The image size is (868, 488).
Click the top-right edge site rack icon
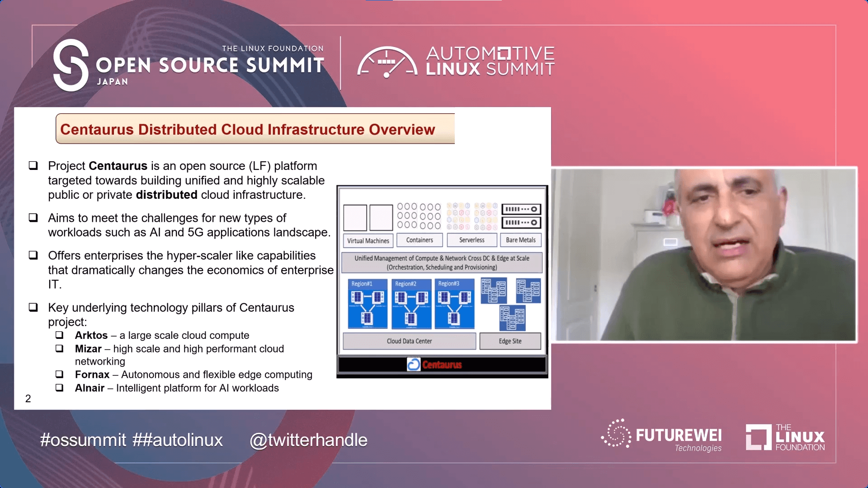[x=528, y=291]
